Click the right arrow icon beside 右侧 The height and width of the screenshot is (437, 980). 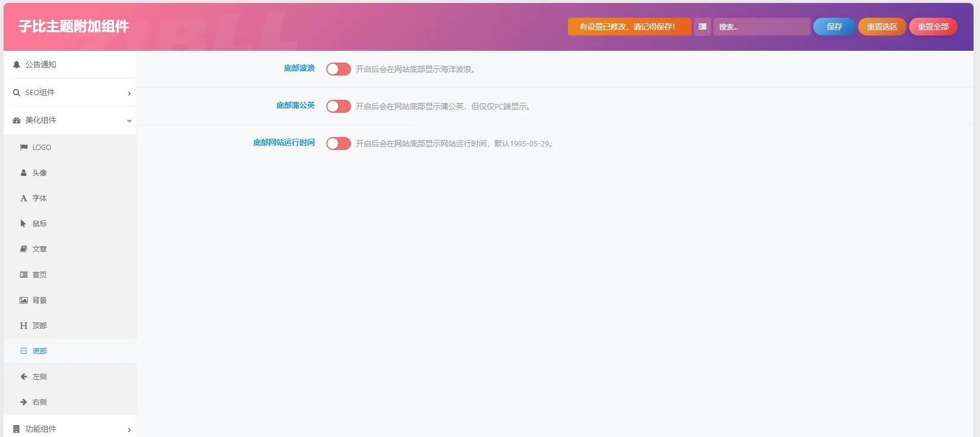click(x=24, y=402)
